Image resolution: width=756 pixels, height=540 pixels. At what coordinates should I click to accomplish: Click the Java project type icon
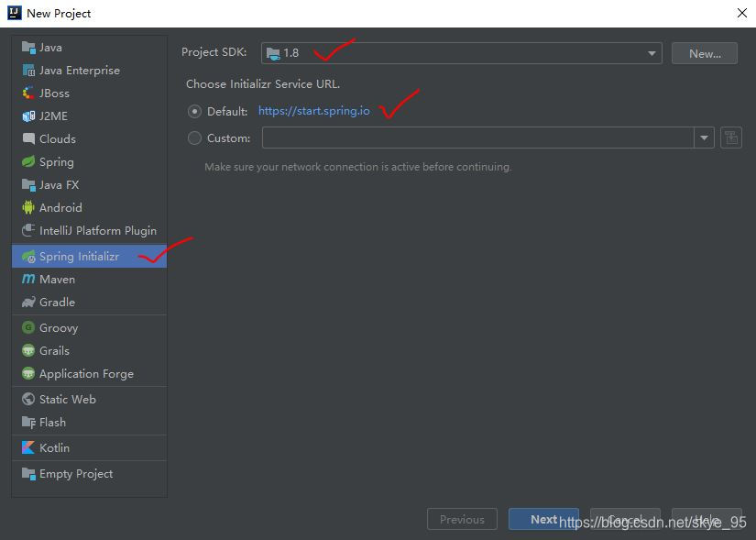(x=28, y=48)
